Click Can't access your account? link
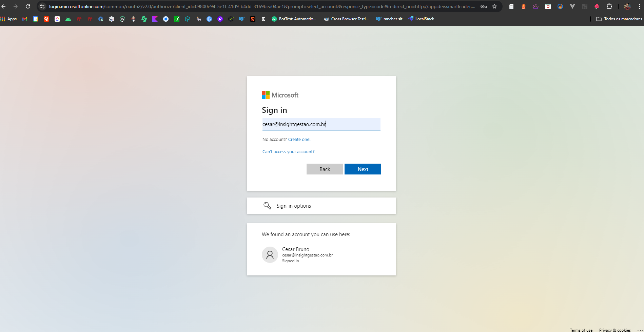 (288, 152)
